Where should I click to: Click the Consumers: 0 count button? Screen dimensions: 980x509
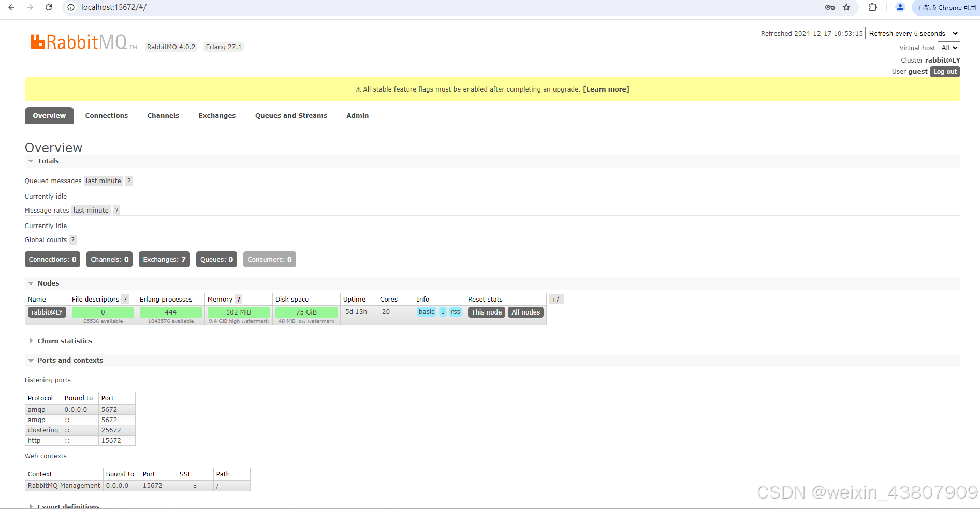click(270, 259)
